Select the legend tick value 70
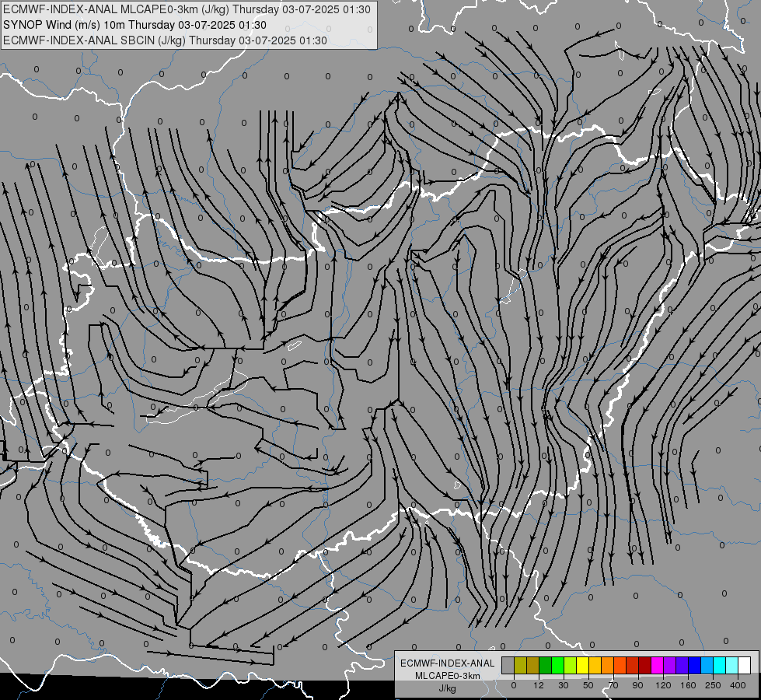 613,685
